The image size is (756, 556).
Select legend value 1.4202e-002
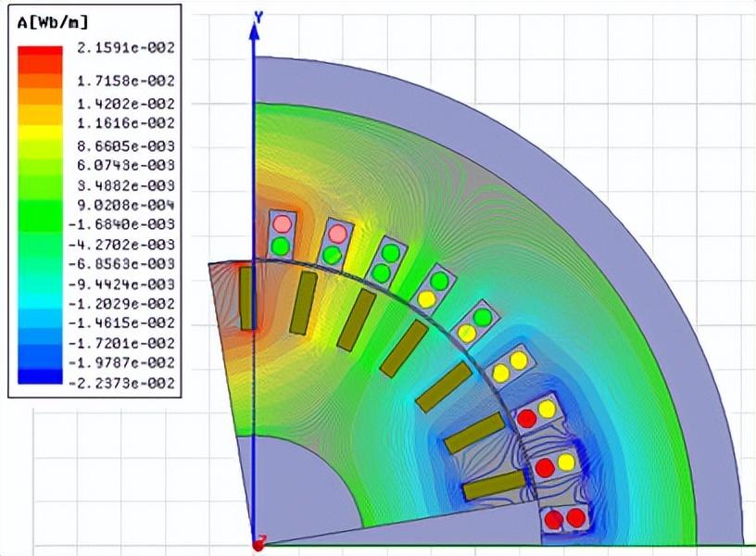[125, 104]
